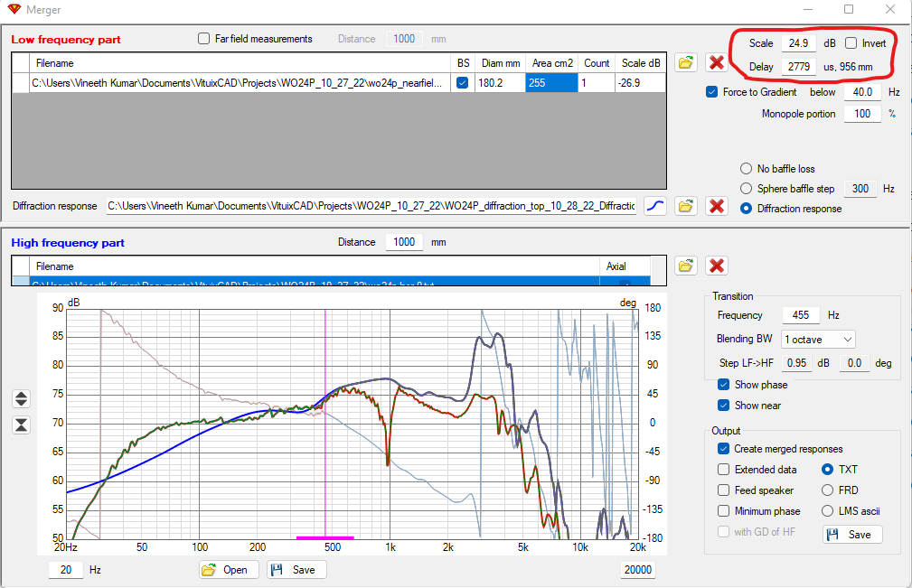912x588 pixels.
Task: Click Filename column header in low frequency table
Action: (240, 62)
